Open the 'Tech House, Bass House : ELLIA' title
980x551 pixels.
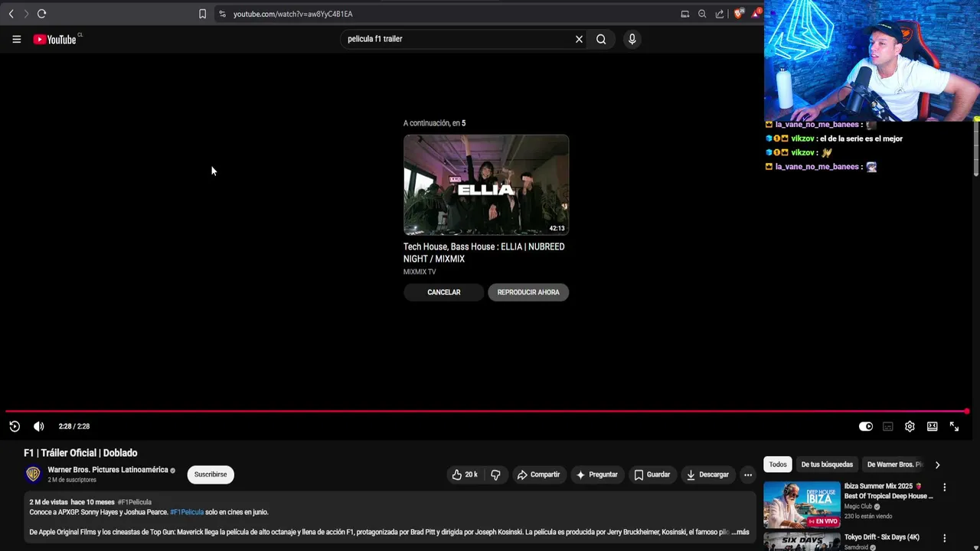(x=484, y=253)
